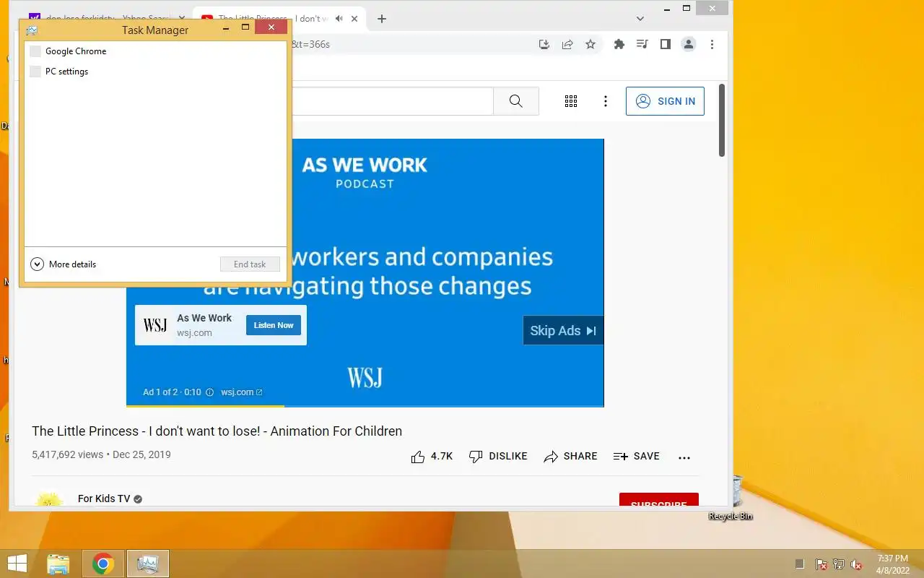Open Chrome tab search dropdown

pyautogui.click(x=640, y=19)
